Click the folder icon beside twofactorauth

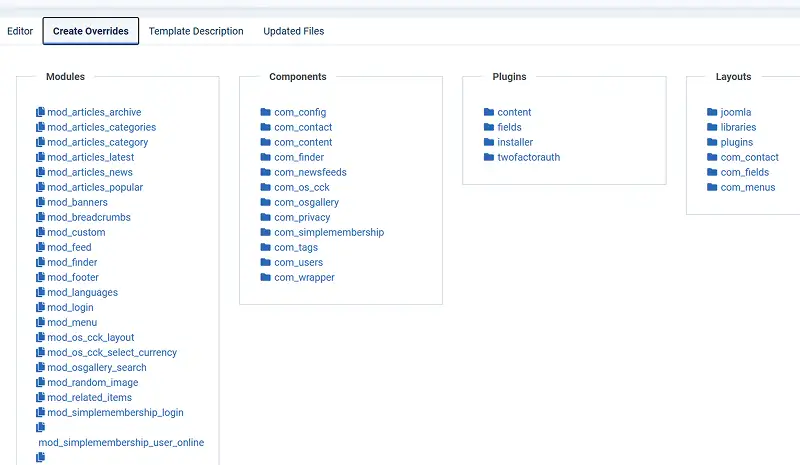click(489, 157)
